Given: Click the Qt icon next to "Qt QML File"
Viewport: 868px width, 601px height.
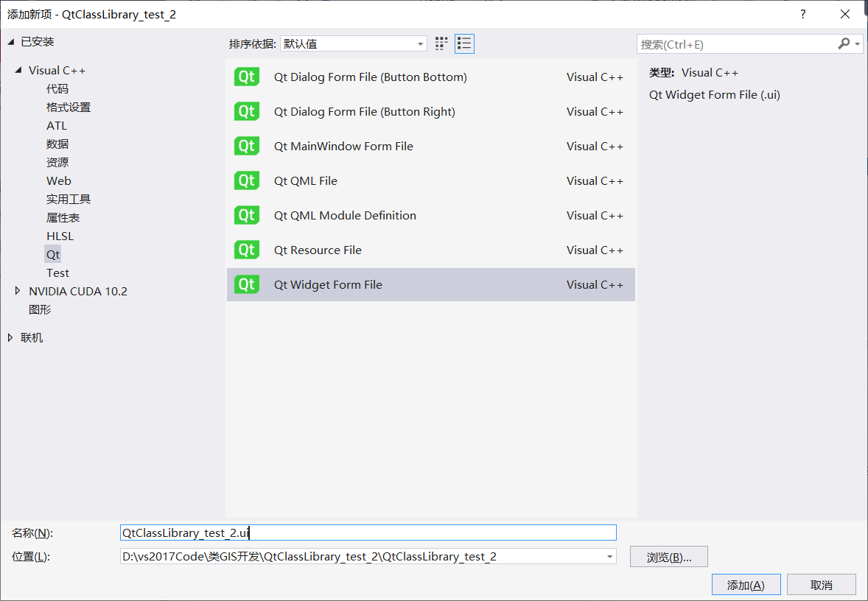Looking at the screenshot, I should (x=247, y=180).
